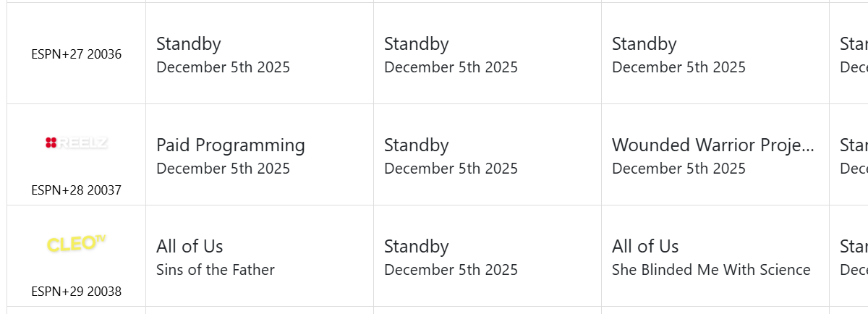Click the REELZ channel logo
The image size is (868, 314).
76,143
